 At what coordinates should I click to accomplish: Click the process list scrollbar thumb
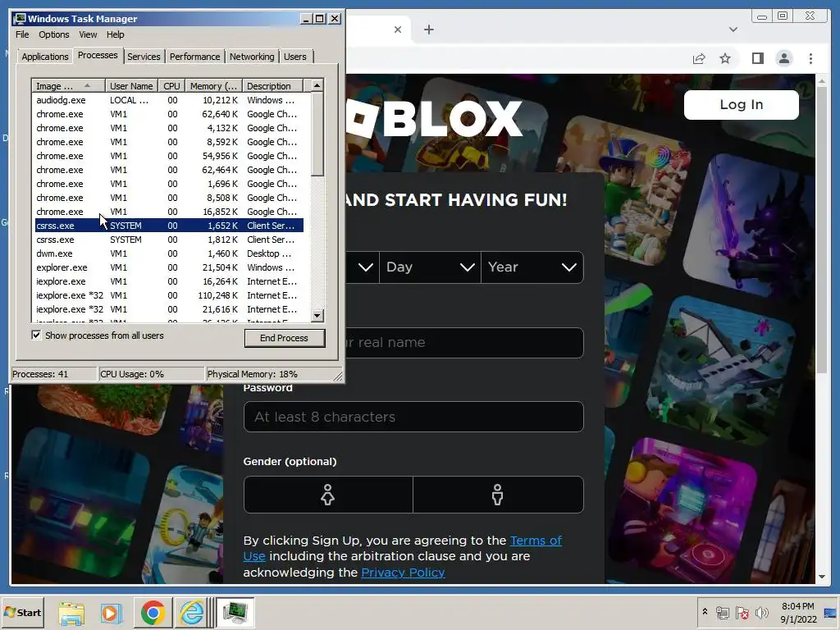tap(317, 134)
